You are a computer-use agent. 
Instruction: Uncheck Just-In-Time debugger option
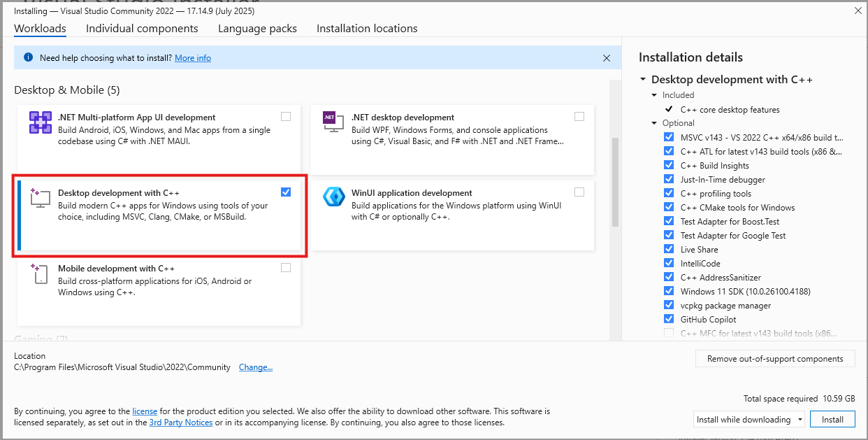click(x=669, y=180)
